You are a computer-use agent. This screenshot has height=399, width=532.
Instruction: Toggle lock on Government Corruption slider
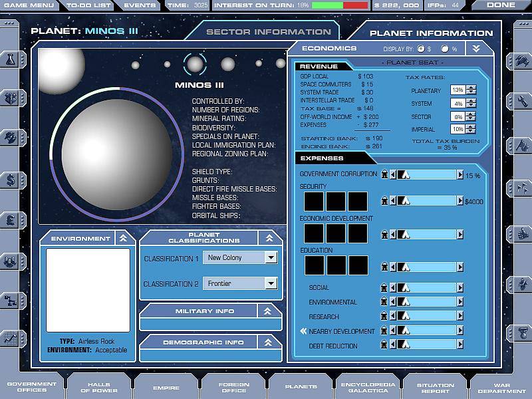[384, 174]
